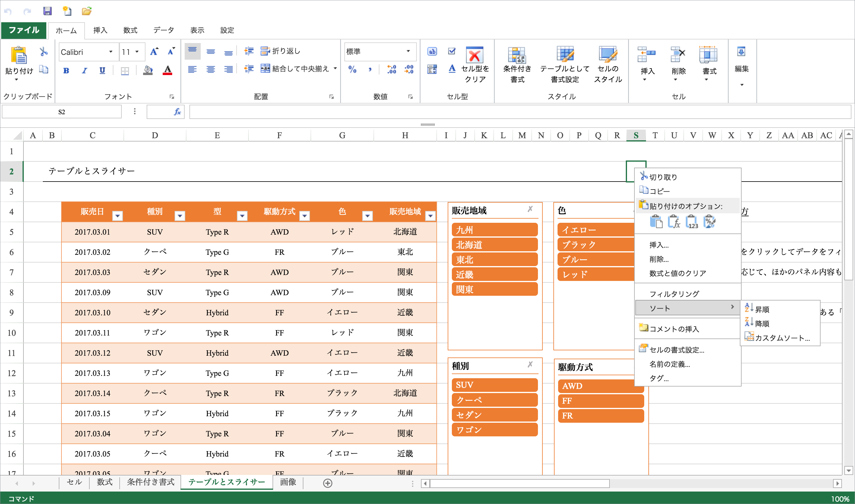Open a file with the folder icon
The height and width of the screenshot is (504, 855).
(87, 11)
